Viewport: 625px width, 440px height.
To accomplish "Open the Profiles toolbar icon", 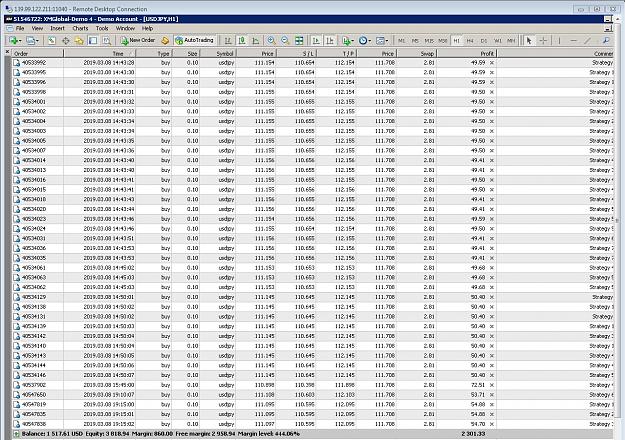I will [x=32, y=40].
